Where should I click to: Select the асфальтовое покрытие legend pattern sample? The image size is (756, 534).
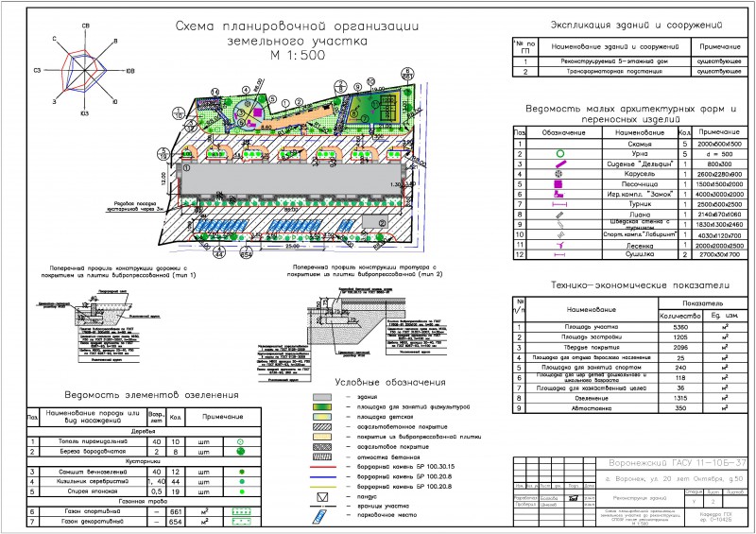(322, 447)
